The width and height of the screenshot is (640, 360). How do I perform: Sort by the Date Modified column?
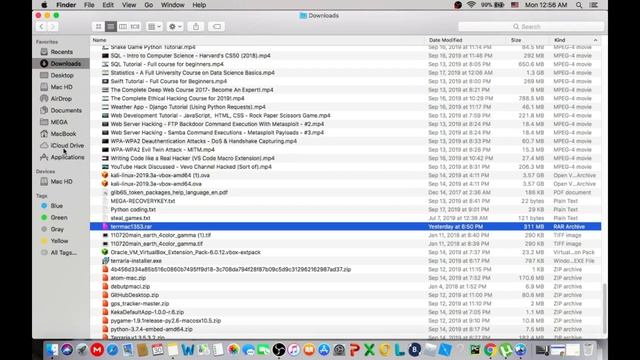tap(445, 40)
